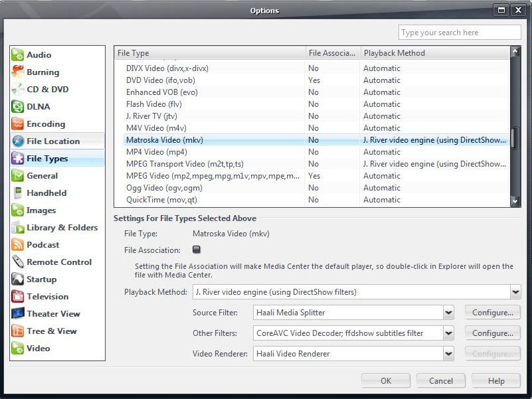Click the Remote Control icon
This screenshot has width=532, height=399.
pos(18,262)
